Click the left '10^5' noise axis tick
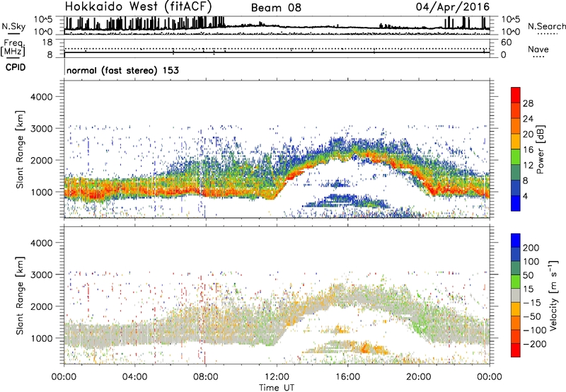Screen dimensions: 566x392 point(44,20)
